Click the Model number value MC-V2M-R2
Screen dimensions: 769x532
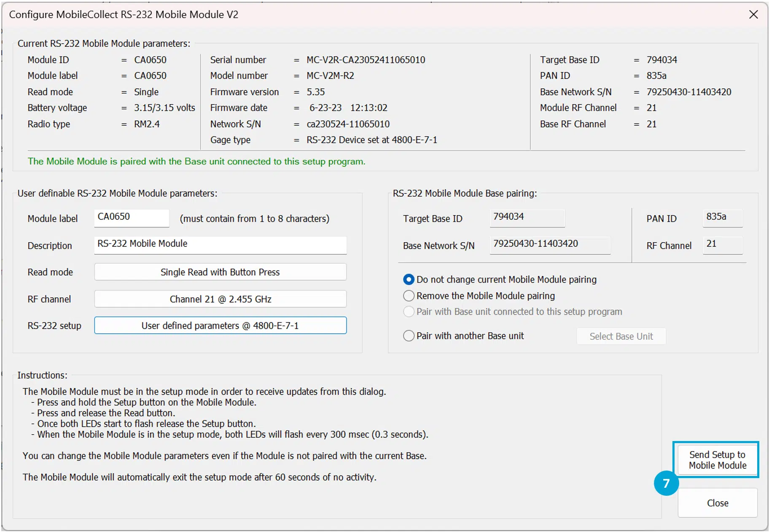(330, 76)
